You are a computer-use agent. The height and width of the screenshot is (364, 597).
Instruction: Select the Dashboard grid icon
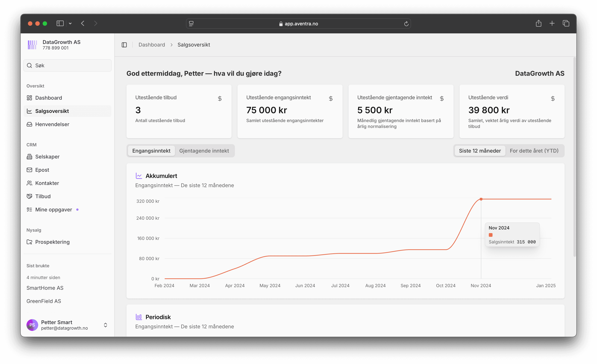(x=29, y=98)
